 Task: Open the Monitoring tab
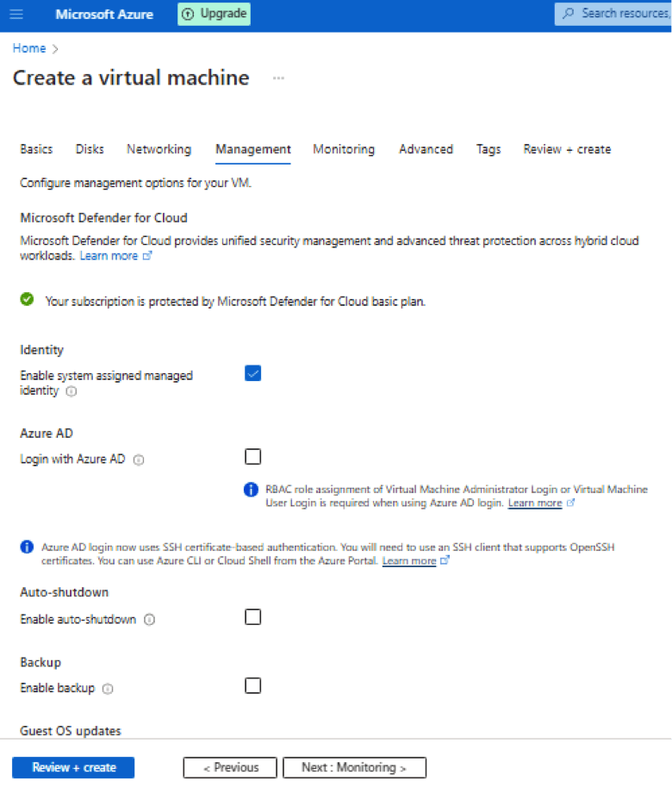(x=344, y=149)
